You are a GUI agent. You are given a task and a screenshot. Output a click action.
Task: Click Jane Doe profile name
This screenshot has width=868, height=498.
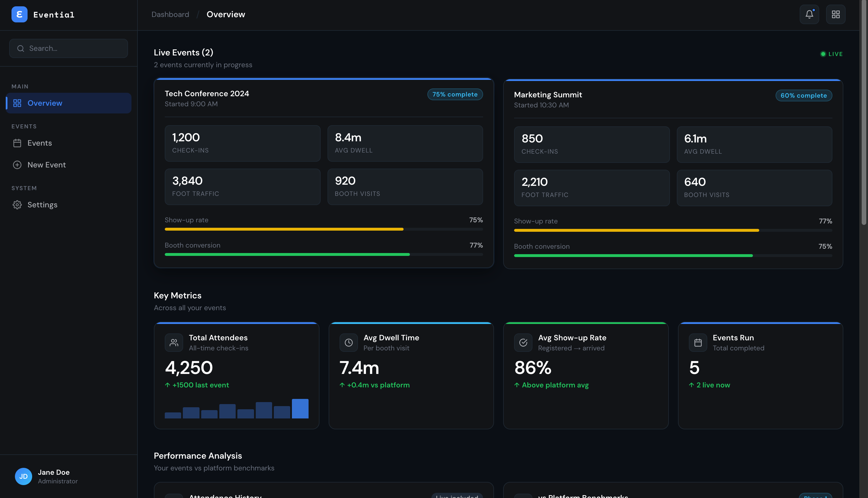tap(54, 472)
